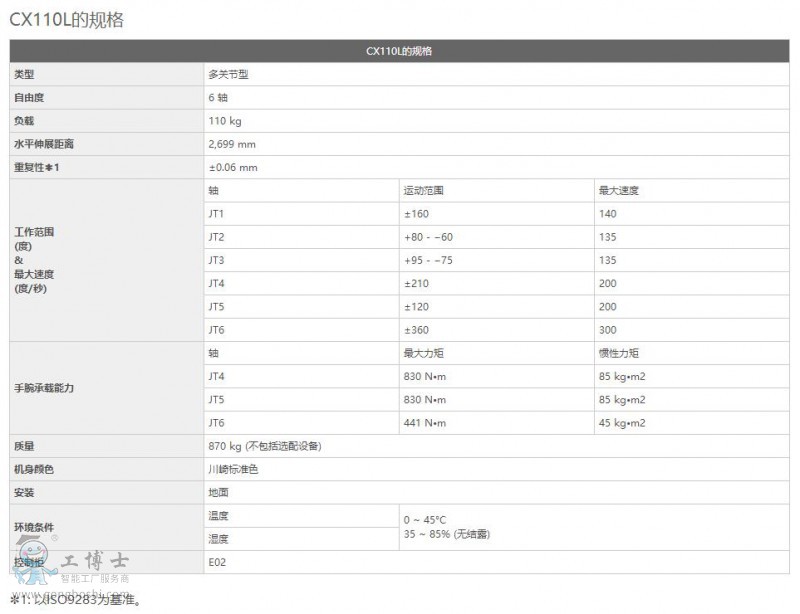Select the 2,699 mm horizontal reach value
This screenshot has height=614, width=800.
232,144
